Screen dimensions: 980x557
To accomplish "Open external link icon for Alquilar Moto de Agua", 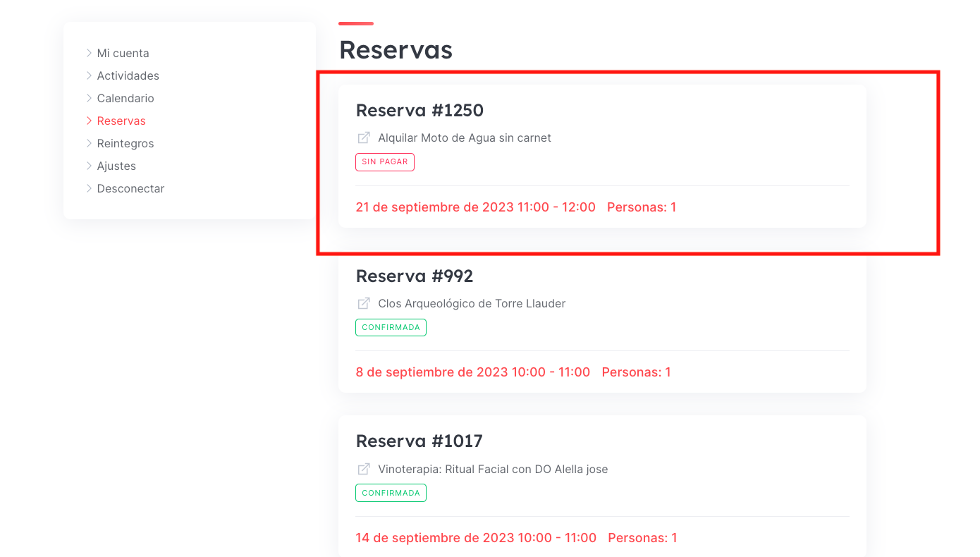I will click(x=364, y=138).
